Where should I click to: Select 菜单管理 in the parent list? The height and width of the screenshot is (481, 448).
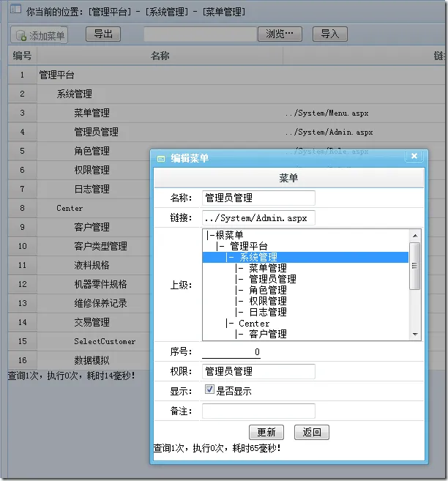(305, 268)
